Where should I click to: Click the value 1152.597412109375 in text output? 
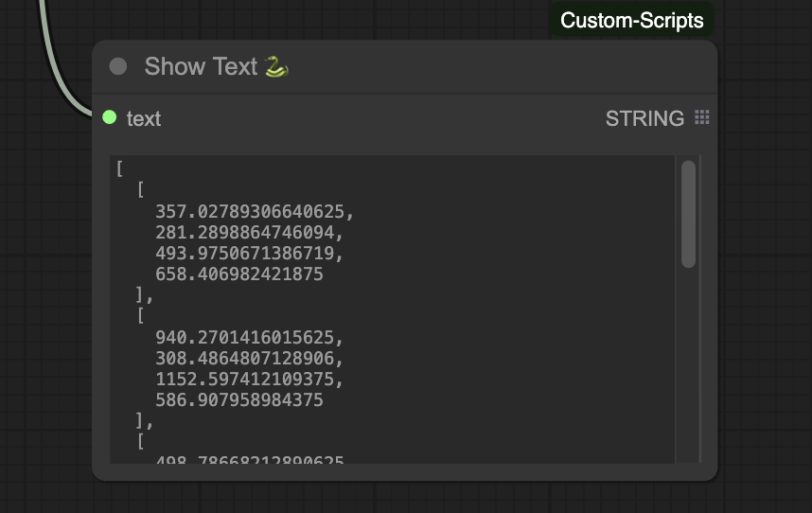(250, 380)
